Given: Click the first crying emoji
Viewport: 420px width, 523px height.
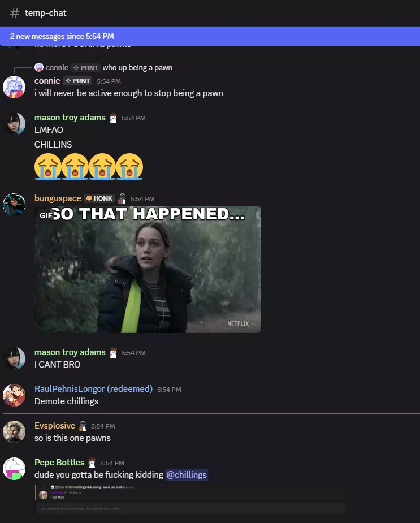Looking at the screenshot, I should pos(47,166).
